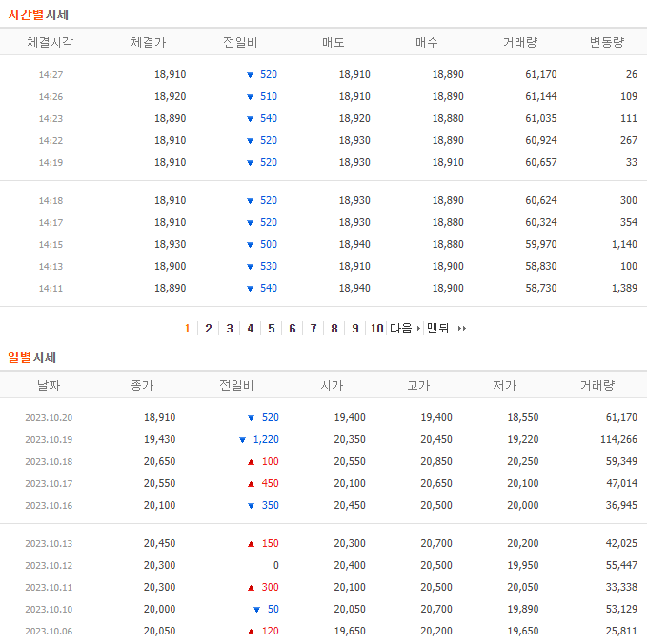Open page 4 in the pagination
This screenshot has height=644, width=647.
tap(250, 329)
